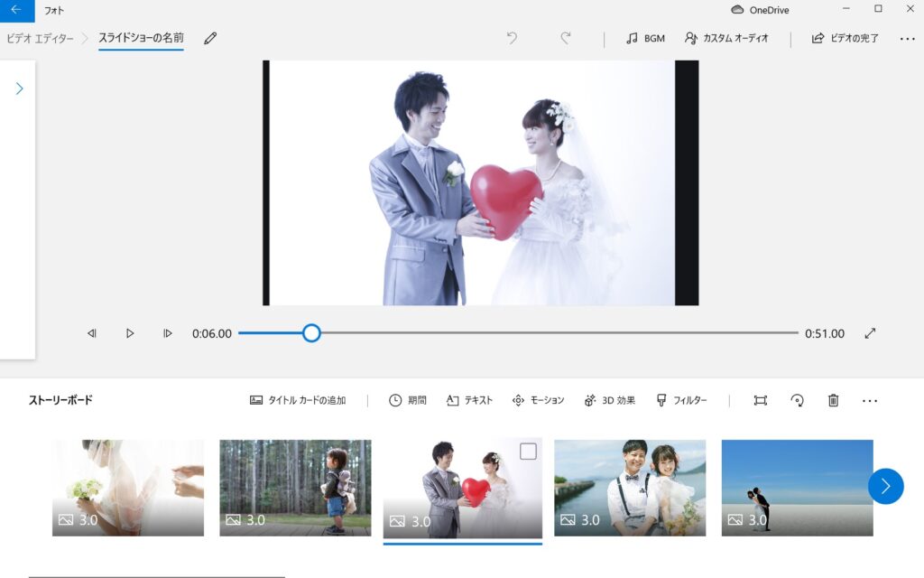The width and height of the screenshot is (924, 578).
Task: Open the BGM music menu
Action: [645, 39]
